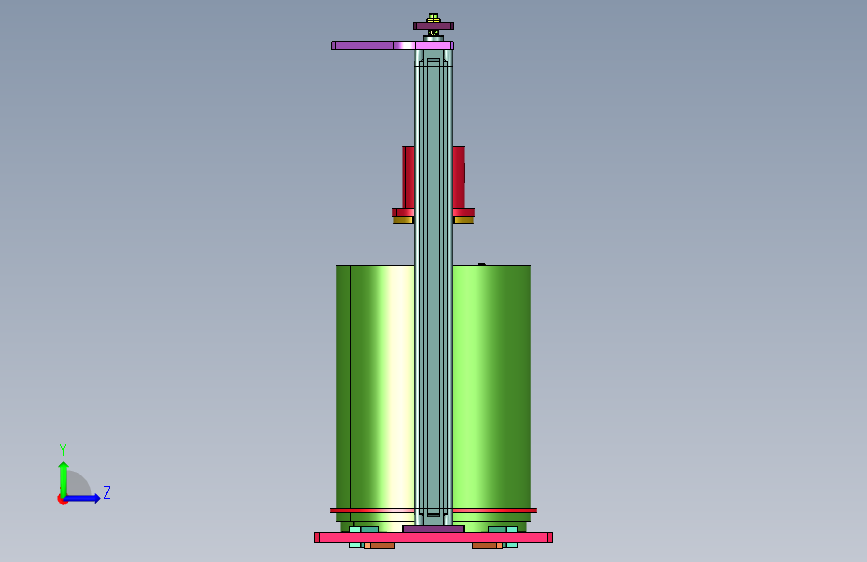Screen dimensions: 867x562
Task: Click the yellow nut above the knob
Action: tap(434, 18)
